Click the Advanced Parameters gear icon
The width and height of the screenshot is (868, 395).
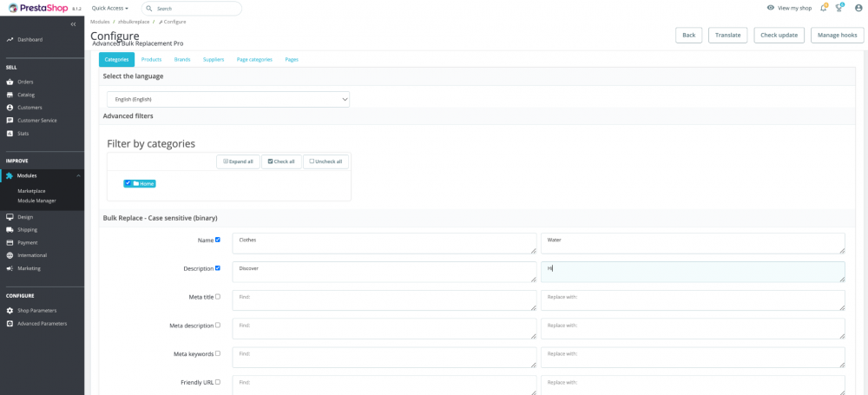[x=10, y=324]
